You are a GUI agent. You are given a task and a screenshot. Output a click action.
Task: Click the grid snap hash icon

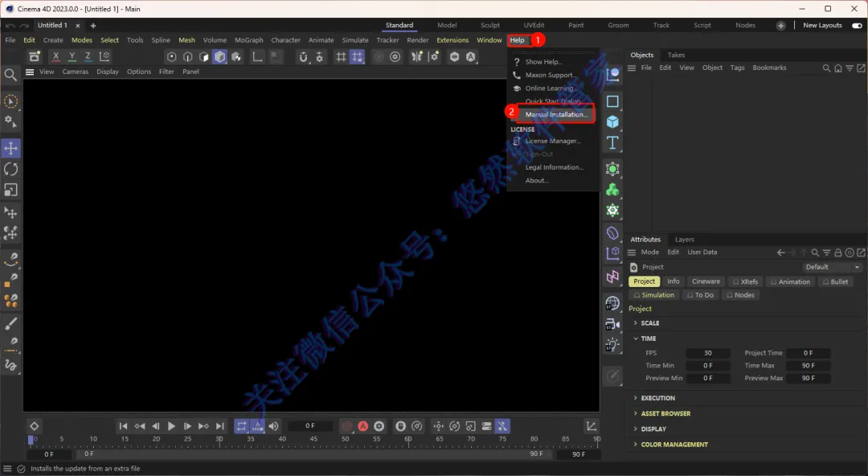(341, 56)
